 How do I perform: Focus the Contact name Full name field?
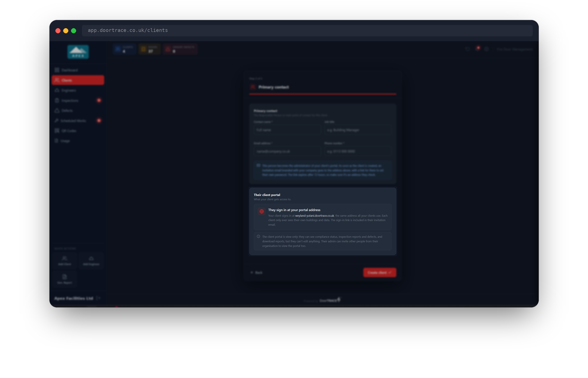(287, 130)
